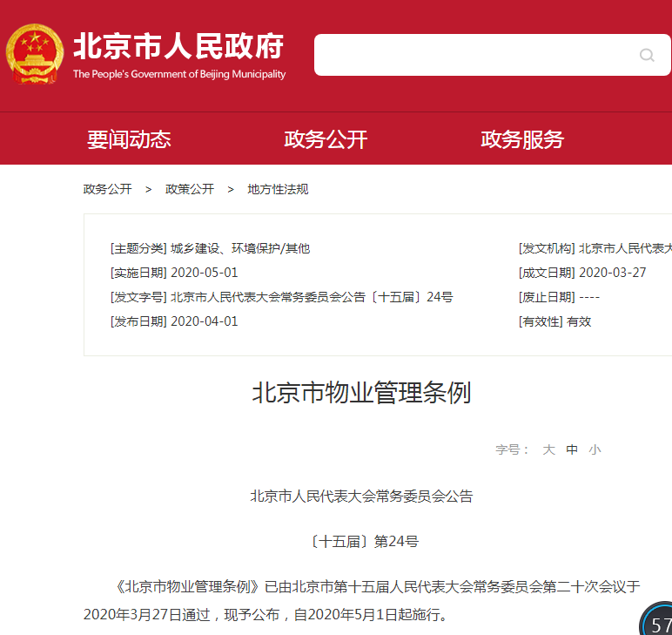Click the 政务公开 breadcrumb link
The image size is (672, 635).
click(x=108, y=189)
